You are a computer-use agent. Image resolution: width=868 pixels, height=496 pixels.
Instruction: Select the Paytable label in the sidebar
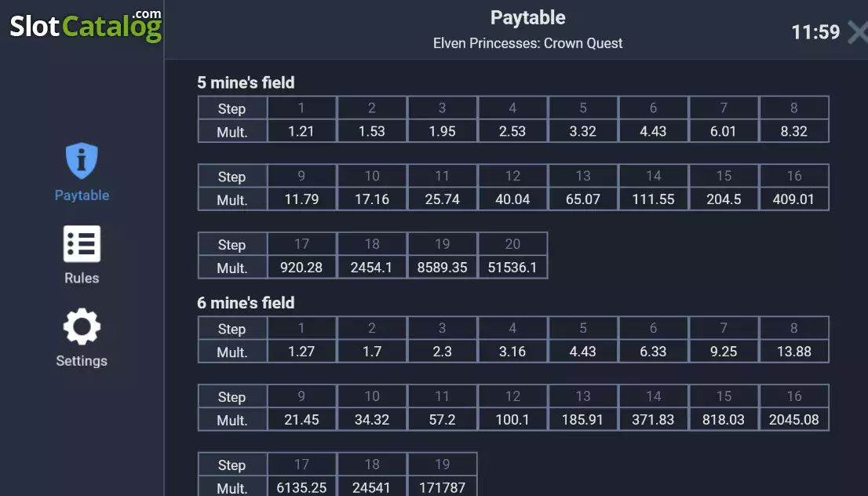coord(82,195)
